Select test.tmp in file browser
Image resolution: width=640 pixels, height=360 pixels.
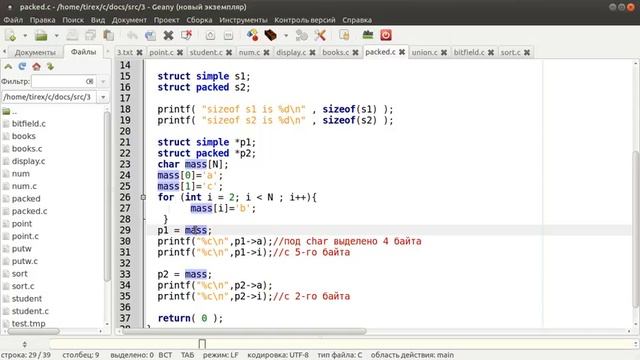click(29, 324)
